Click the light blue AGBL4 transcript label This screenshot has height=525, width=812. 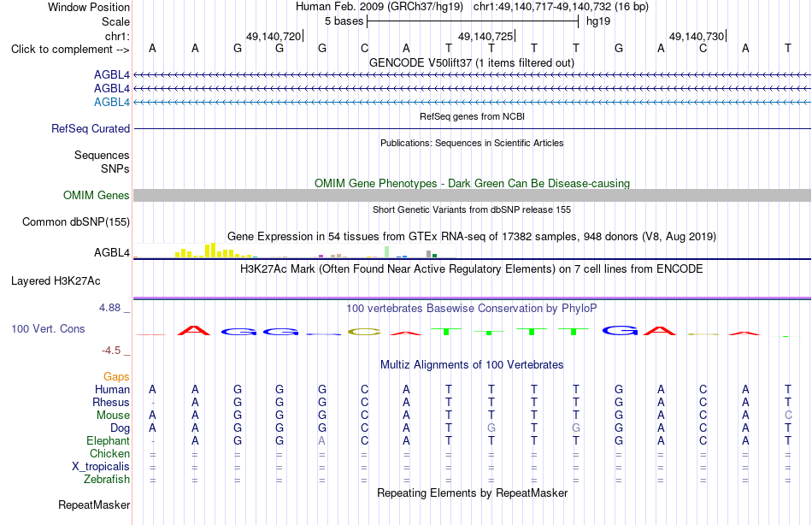click(112, 102)
